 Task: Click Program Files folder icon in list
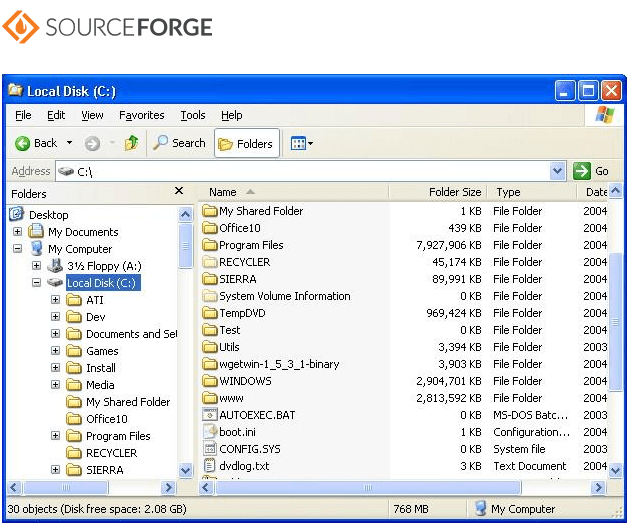coord(210,245)
